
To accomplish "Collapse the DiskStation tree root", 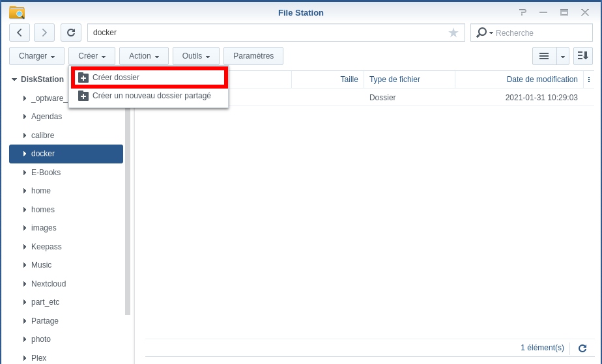I will (x=14, y=79).
